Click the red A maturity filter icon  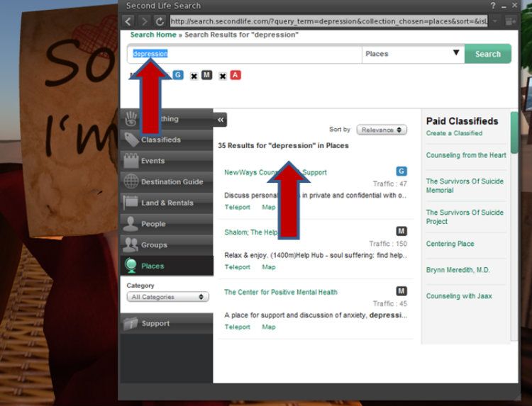click(x=235, y=75)
